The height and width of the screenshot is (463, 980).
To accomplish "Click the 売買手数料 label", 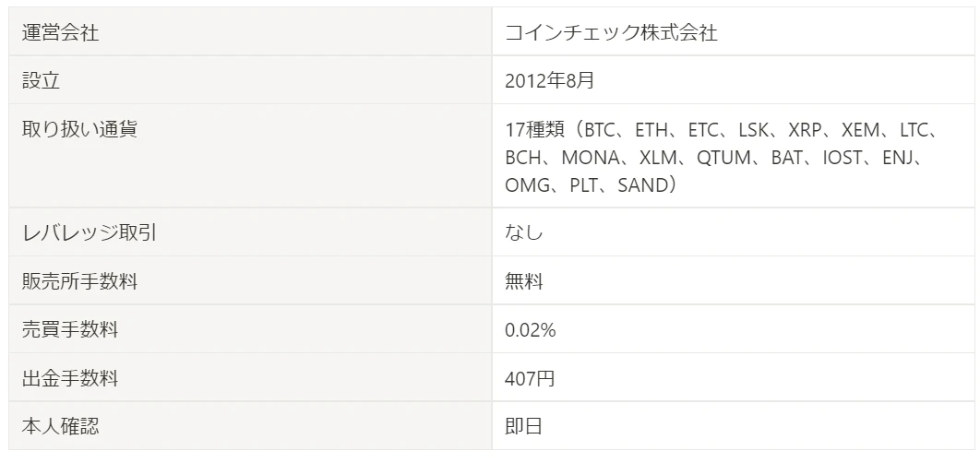I will point(70,329).
